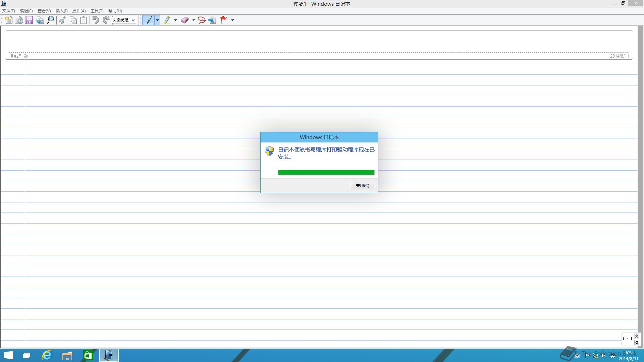This screenshot has height=362, width=644.
Task: Select the Eraser tool
Action: (185, 20)
